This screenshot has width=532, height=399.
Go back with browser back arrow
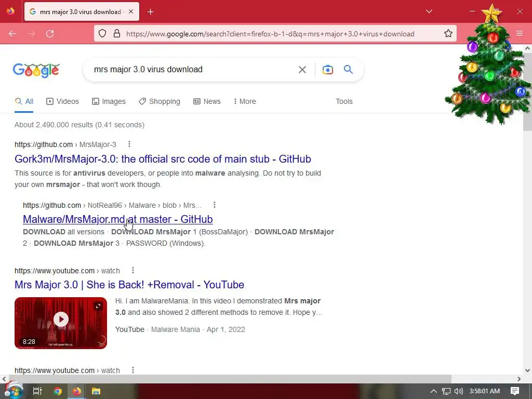12,34
